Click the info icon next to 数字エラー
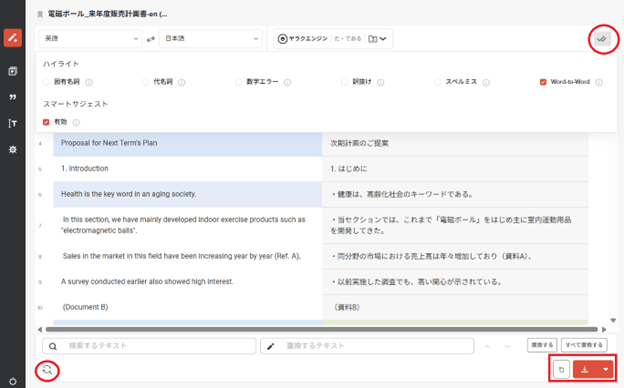 [x=287, y=82]
